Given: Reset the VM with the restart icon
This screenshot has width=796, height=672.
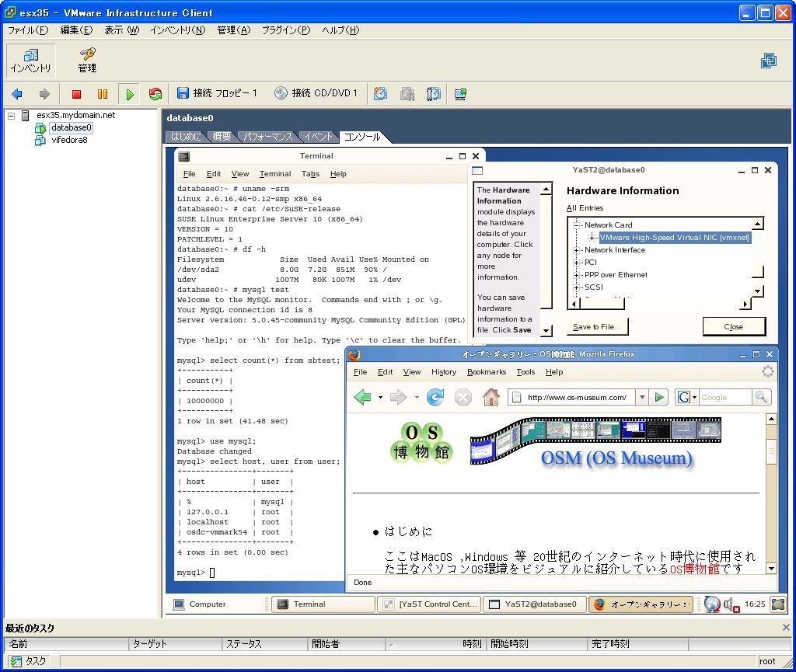Looking at the screenshot, I should coord(155,94).
